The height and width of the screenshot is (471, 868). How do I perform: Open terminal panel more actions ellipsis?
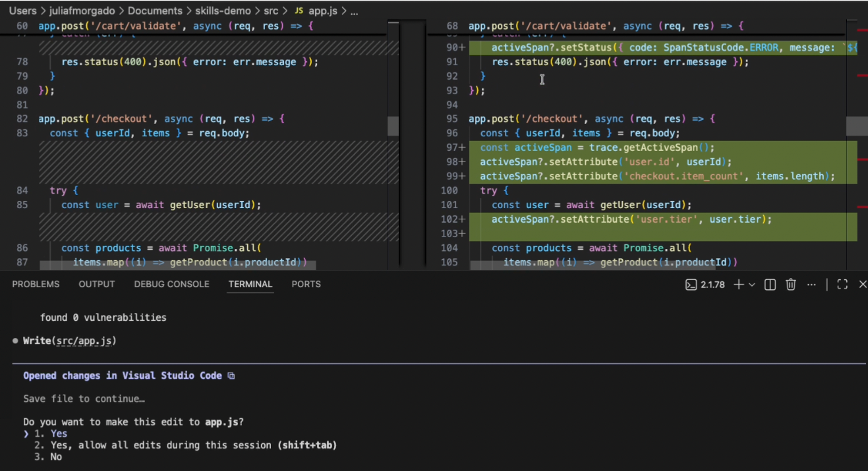[811, 285]
